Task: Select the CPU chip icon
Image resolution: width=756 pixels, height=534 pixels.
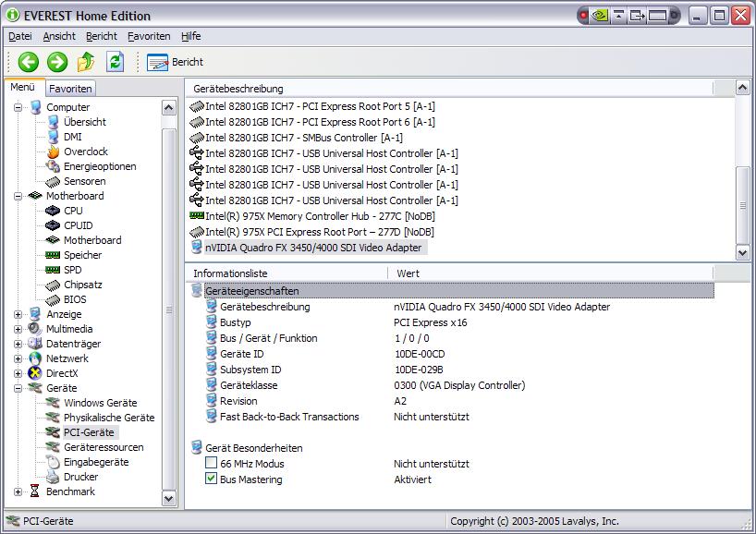Action: tap(53, 211)
